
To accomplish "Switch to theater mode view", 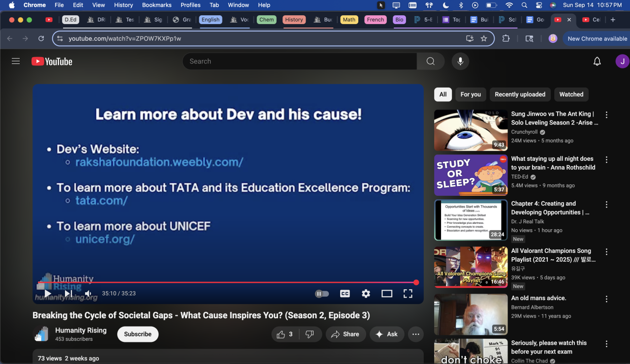I will click(387, 294).
